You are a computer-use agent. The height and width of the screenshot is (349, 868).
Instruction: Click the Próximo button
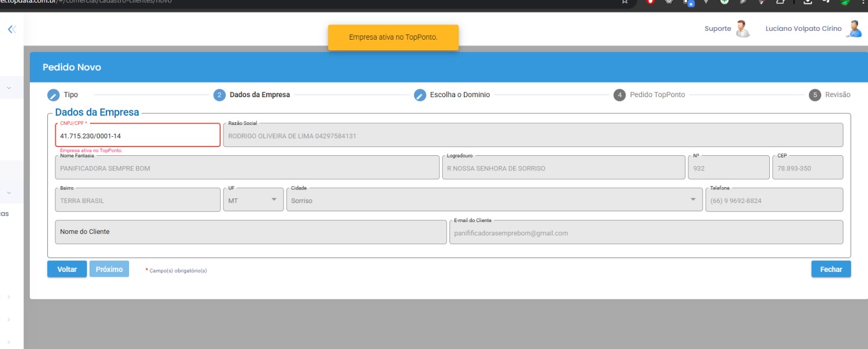(109, 269)
